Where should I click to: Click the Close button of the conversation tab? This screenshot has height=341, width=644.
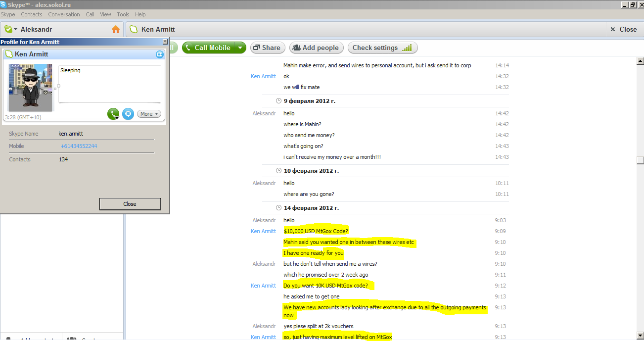point(623,29)
